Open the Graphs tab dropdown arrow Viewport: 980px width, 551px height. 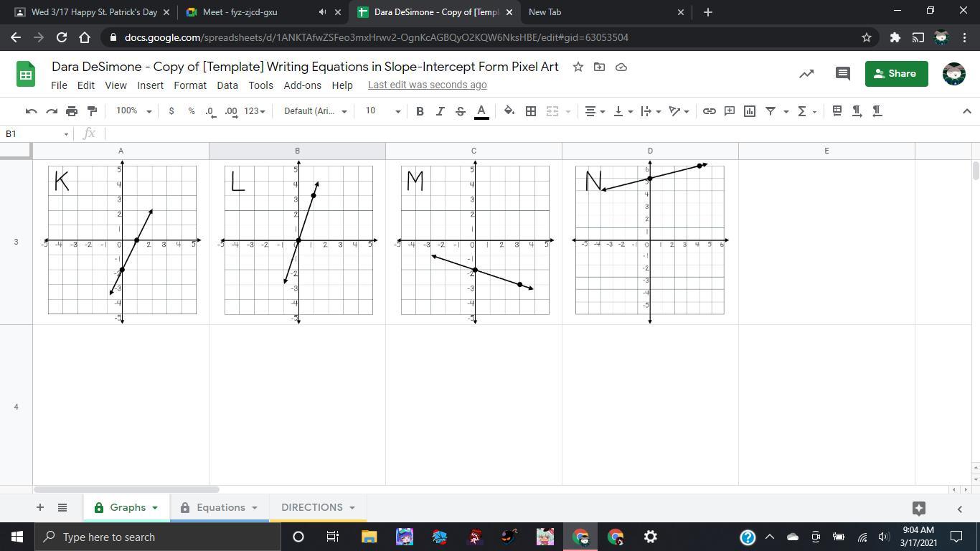click(154, 508)
